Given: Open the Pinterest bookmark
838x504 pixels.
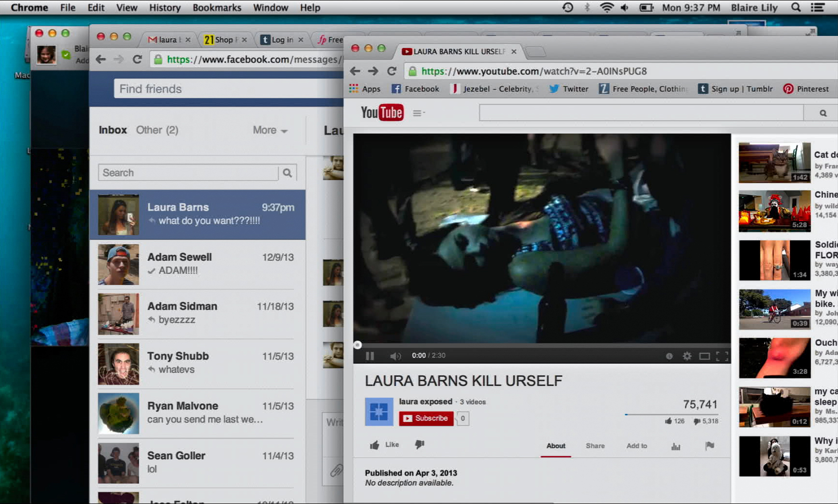Looking at the screenshot, I should tap(806, 89).
